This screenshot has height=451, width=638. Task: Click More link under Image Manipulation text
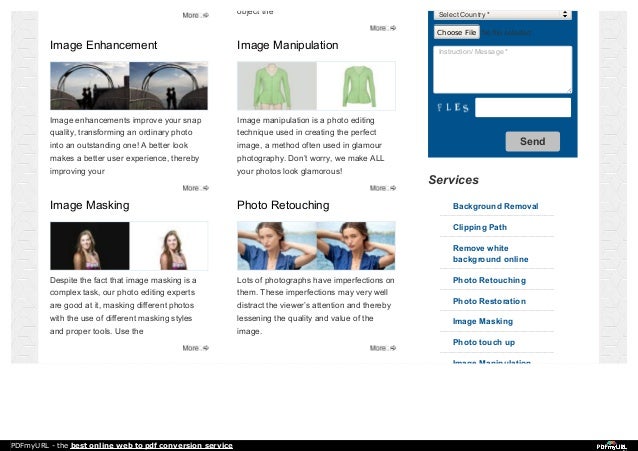point(383,188)
